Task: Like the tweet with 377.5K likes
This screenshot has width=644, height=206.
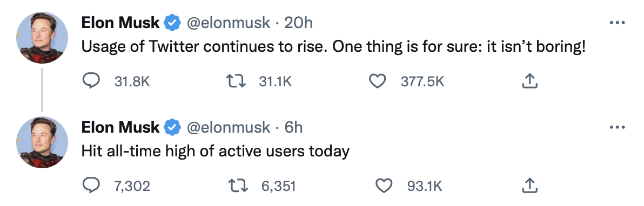Action: (x=378, y=81)
